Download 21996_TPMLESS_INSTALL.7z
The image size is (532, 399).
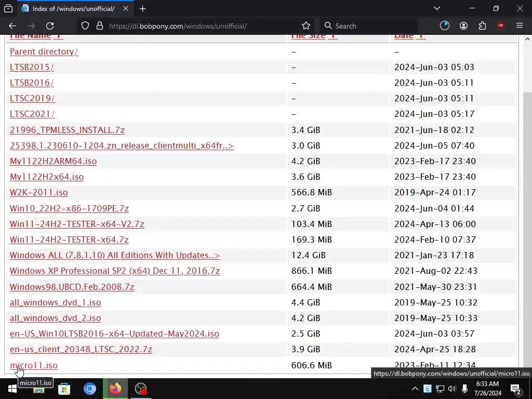pyautogui.click(x=67, y=130)
